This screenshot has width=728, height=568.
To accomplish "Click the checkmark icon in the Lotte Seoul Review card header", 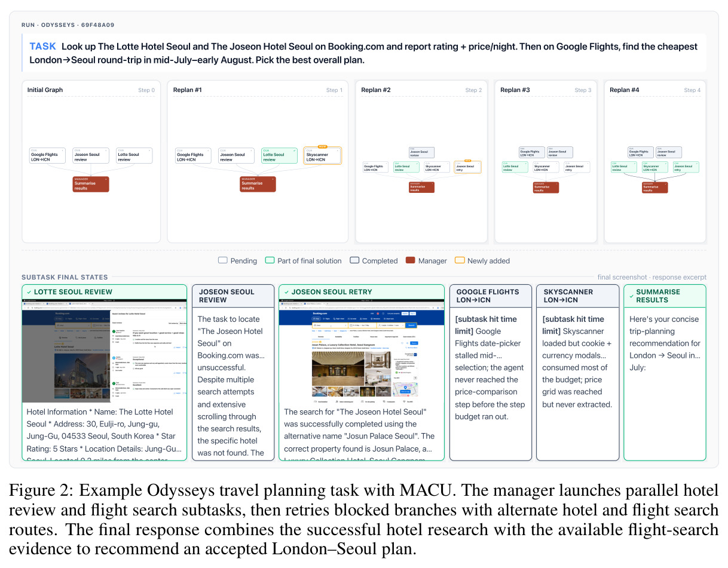I will [x=29, y=292].
